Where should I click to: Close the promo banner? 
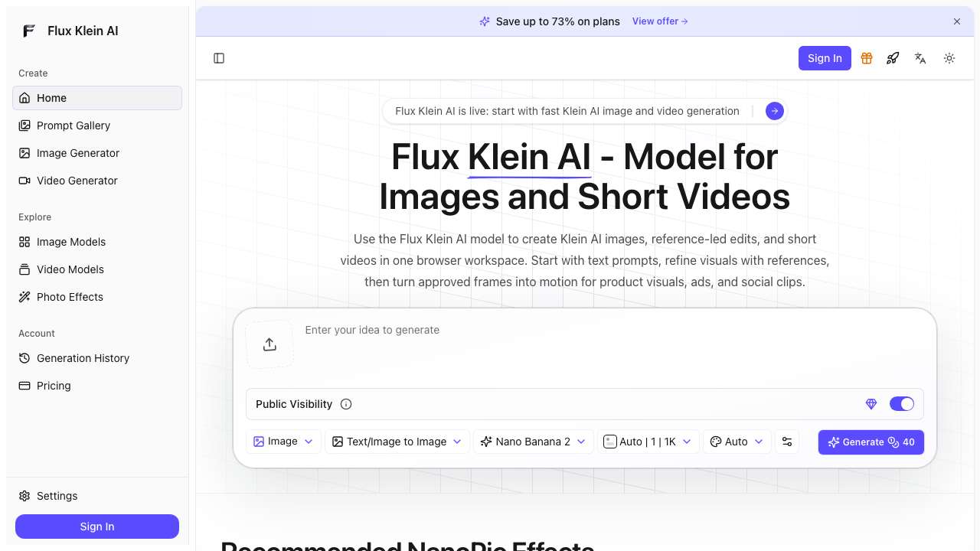pos(957,21)
